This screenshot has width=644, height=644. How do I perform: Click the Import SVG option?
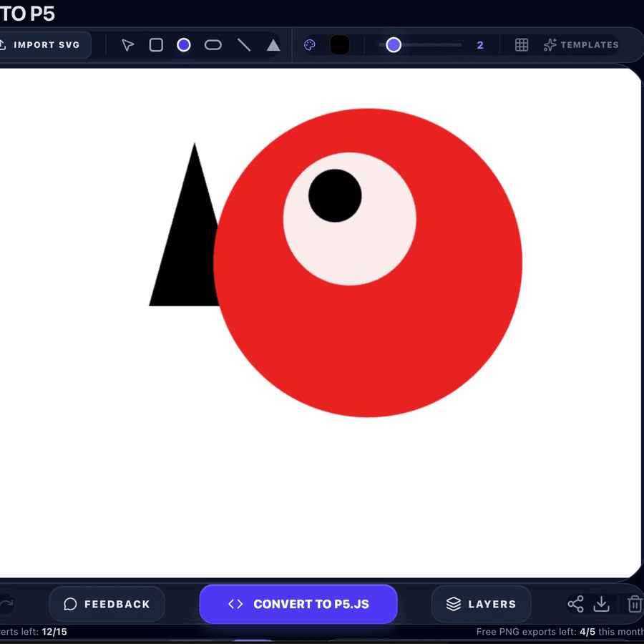43,44
